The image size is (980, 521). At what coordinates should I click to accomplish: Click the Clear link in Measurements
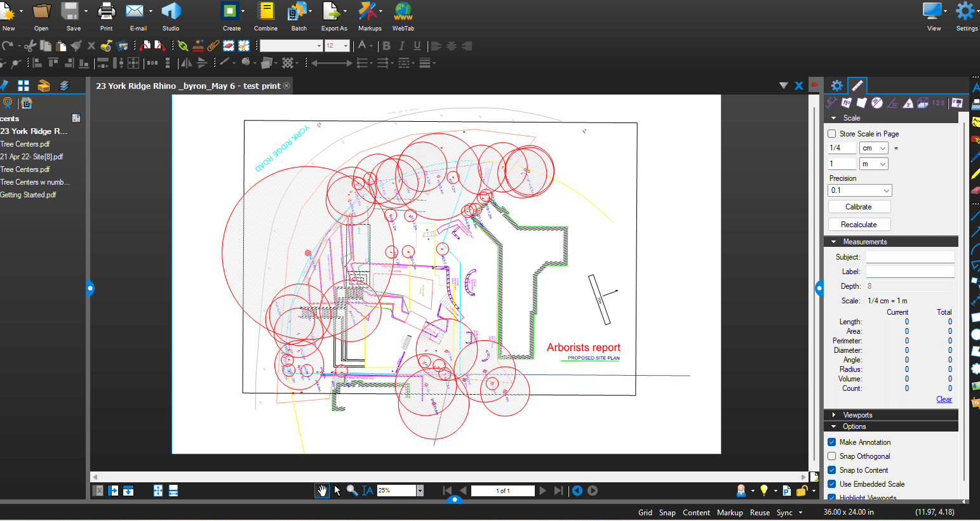[944, 399]
